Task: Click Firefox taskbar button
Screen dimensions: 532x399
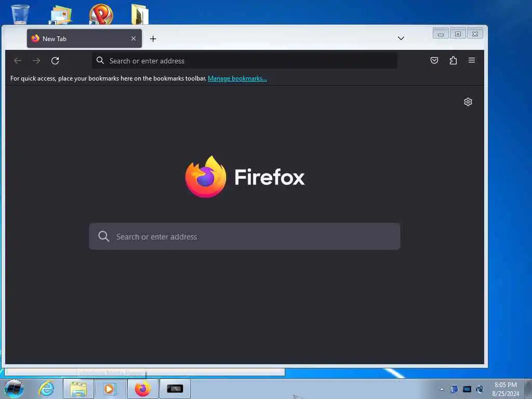Action: 142,389
